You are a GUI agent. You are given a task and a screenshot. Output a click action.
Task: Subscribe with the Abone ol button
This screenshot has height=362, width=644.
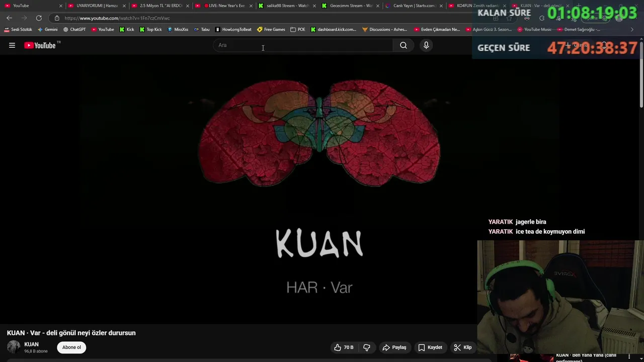(x=71, y=347)
